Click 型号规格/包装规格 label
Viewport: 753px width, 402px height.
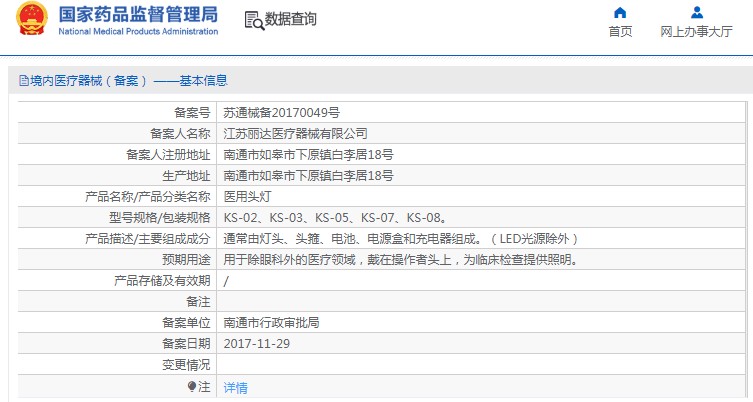pyautogui.click(x=159, y=218)
